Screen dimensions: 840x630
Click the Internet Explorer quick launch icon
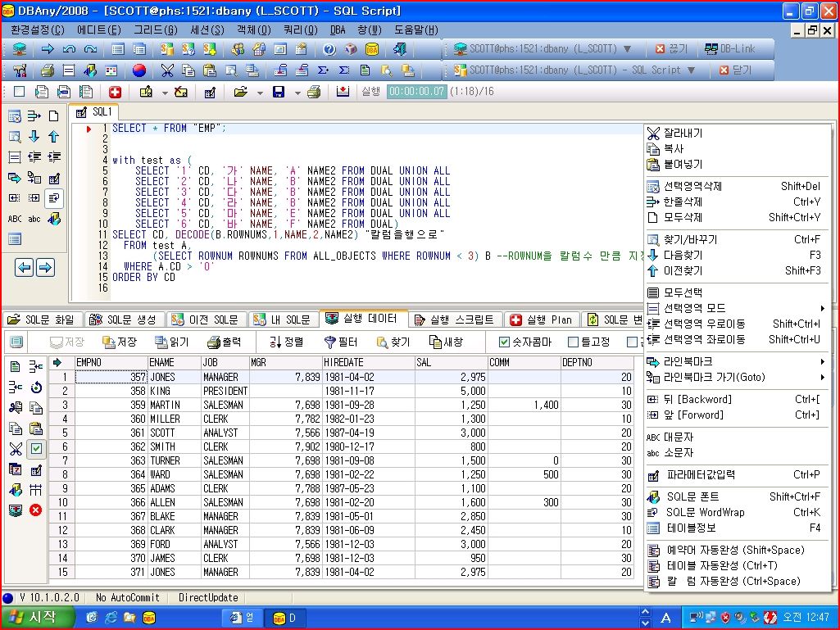pyautogui.click(x=111, y=618)
